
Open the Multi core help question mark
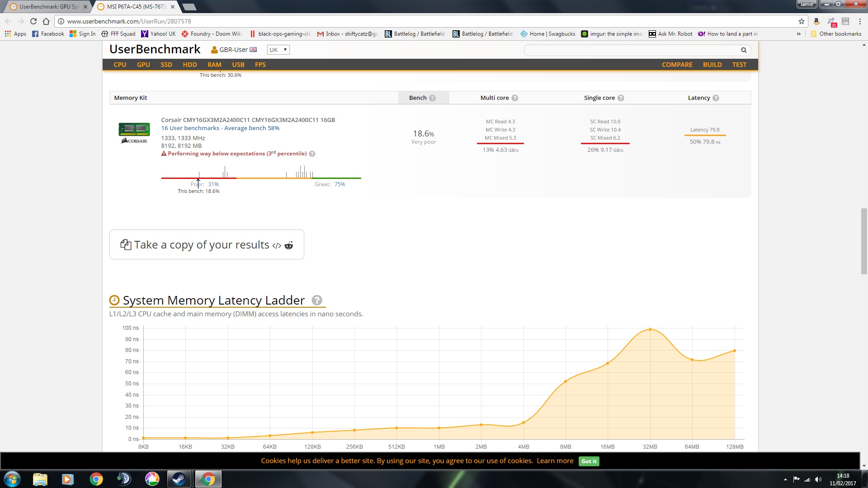point(514,98)
